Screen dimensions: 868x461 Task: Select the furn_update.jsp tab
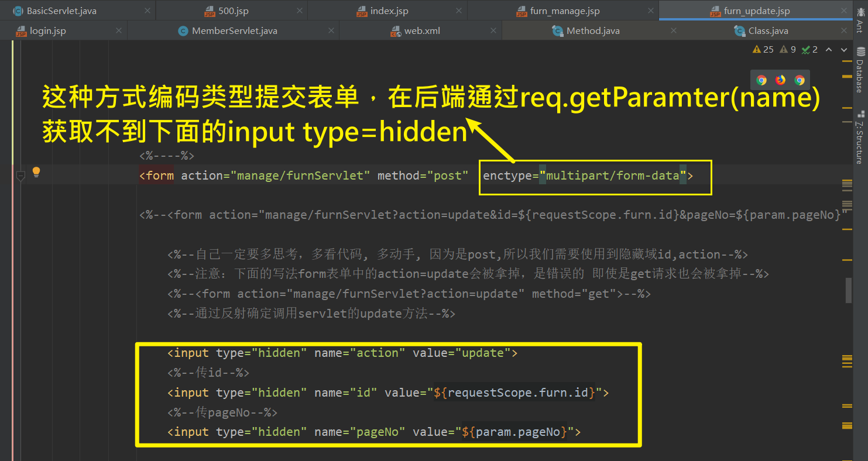(757, 11)
